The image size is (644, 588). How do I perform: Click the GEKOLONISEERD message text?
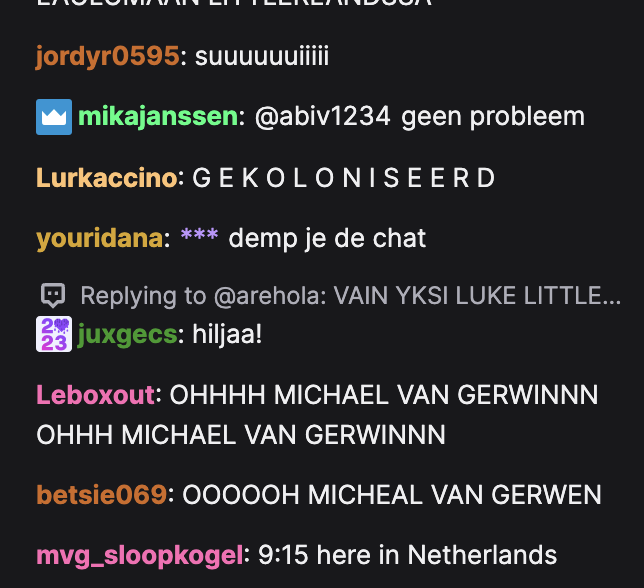click(x=344, y=178)
